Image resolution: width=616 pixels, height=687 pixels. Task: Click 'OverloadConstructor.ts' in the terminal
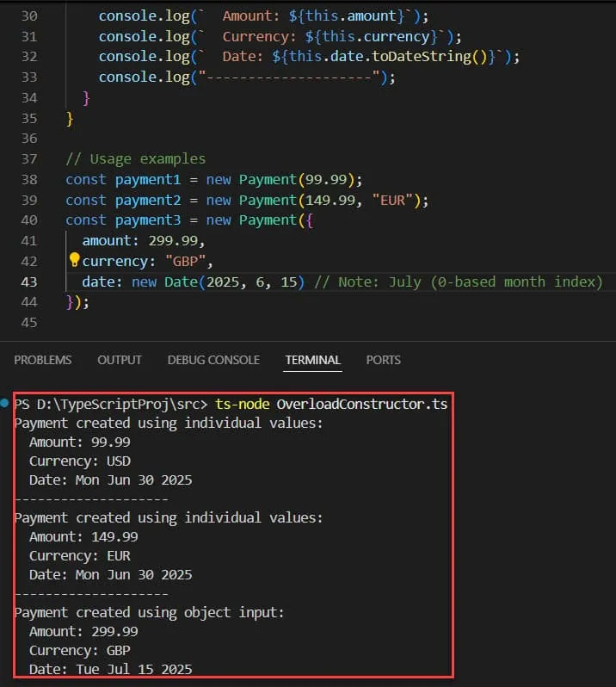click(x=362, y=404)
